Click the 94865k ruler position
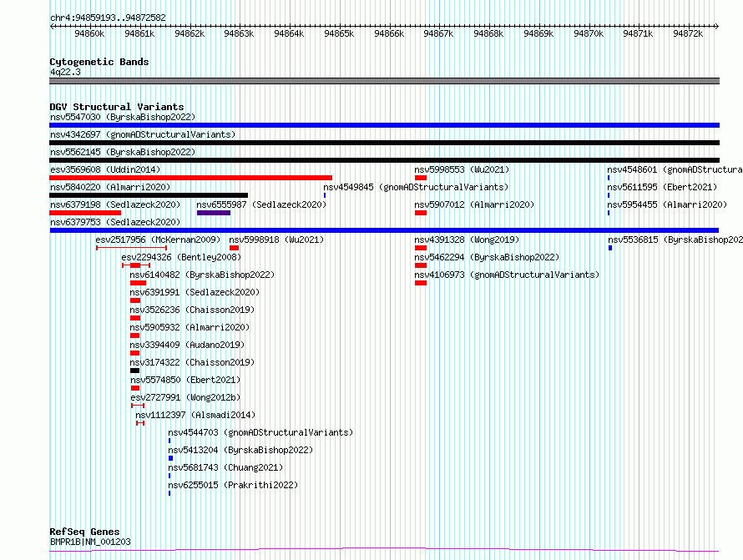This screenshot has width=743, height=560. point(339,33)
